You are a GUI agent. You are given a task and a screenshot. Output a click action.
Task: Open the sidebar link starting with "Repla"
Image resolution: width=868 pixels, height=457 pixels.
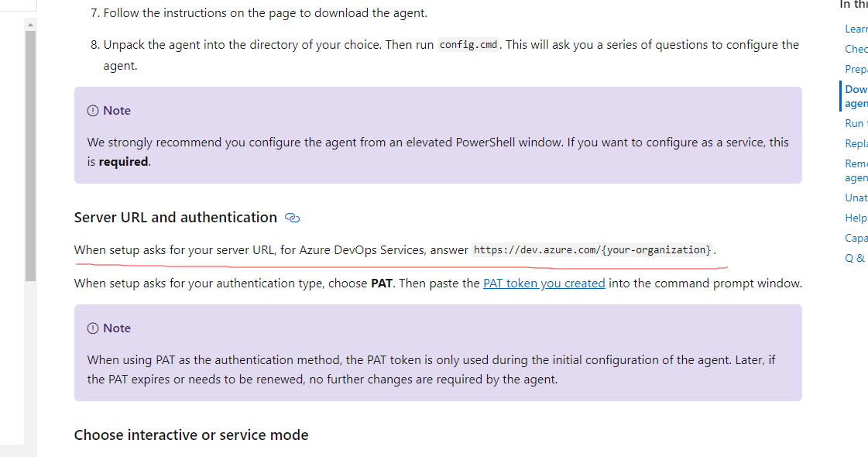point(856,143)
